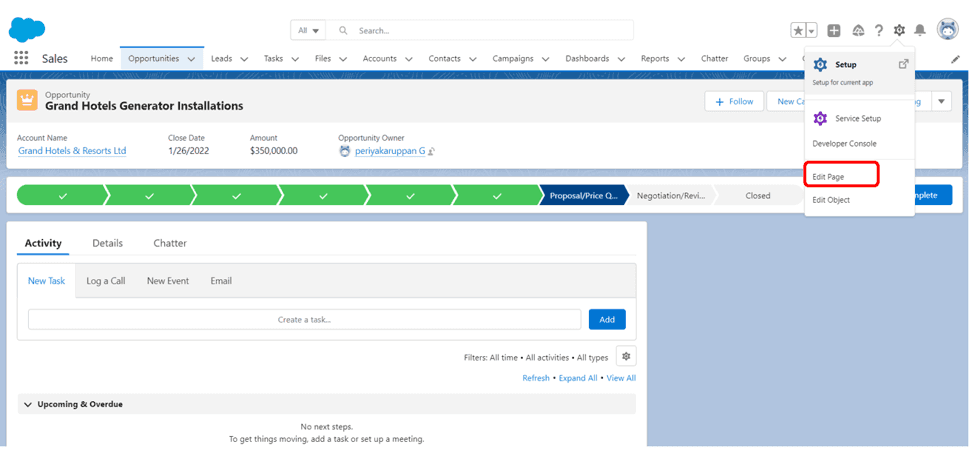The image size is (975, 456).
Task: Open the user profile avatar
Action: pos(948,29)
